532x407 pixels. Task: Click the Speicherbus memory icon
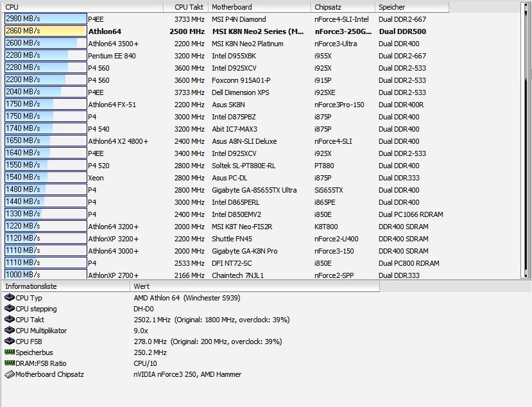tap(9, 352)
